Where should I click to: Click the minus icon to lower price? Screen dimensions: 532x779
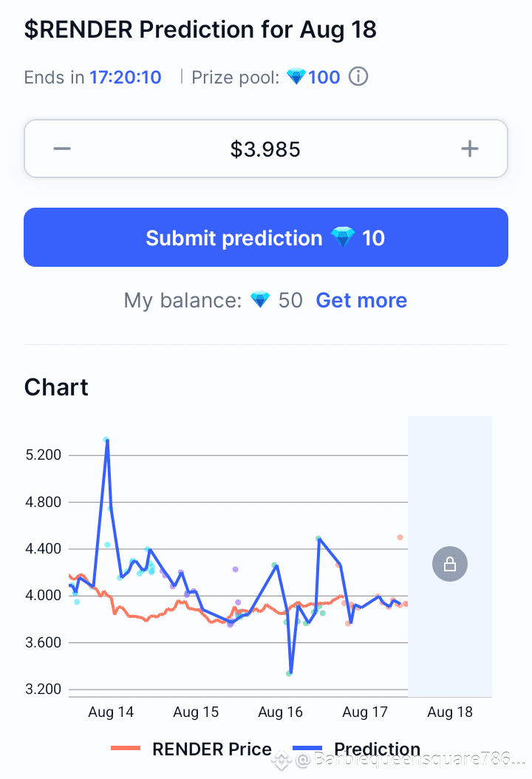tap(62, 149)
